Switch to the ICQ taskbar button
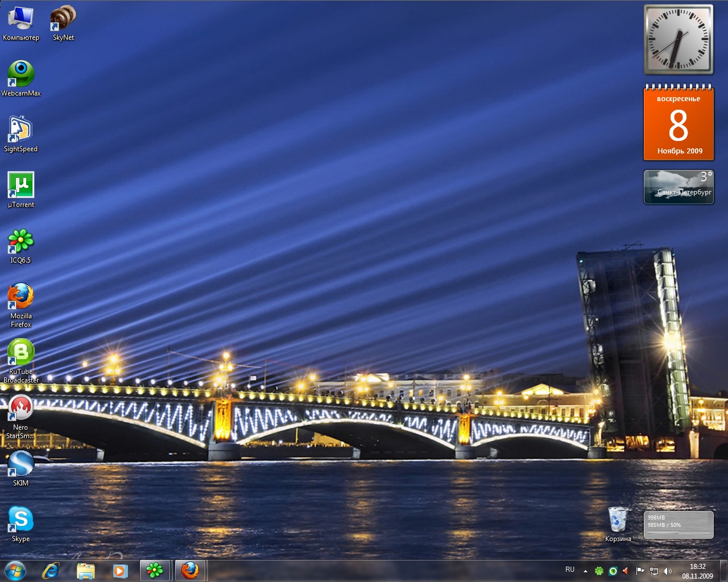This screenshot has width=728, height=582. click(155, 571)
